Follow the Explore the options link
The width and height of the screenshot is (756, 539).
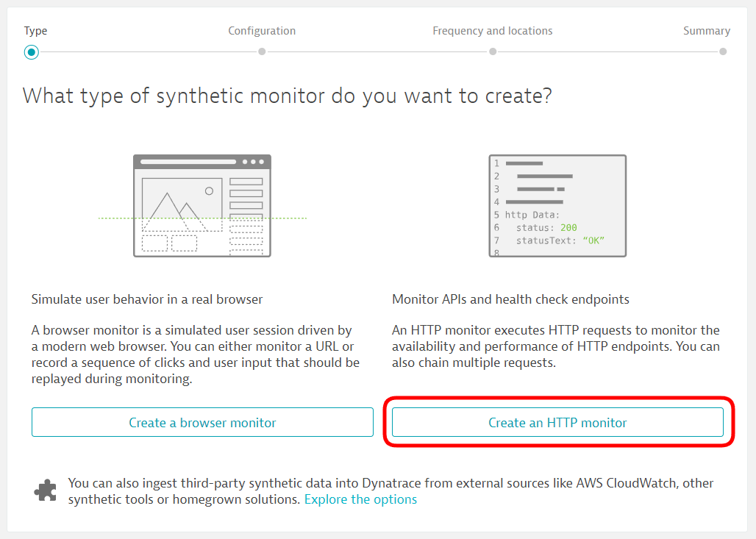click(360, 499)
